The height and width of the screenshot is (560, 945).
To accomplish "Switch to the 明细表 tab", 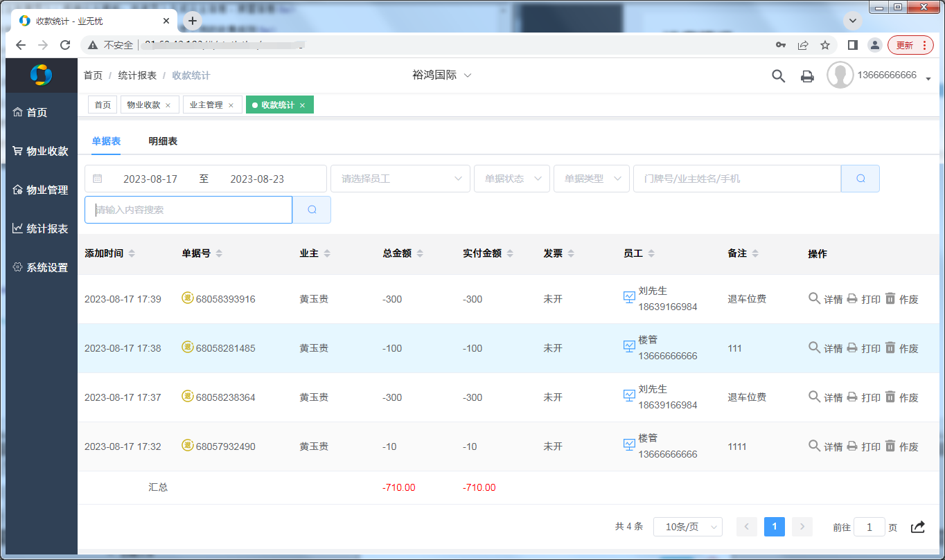I will pyautogui.click(x=163, y=141).
